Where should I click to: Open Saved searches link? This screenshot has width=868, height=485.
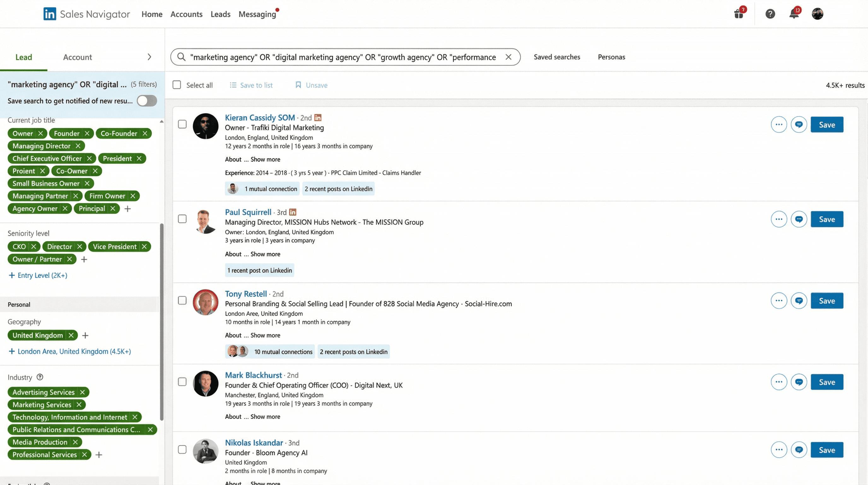click(x=557, y=57)
